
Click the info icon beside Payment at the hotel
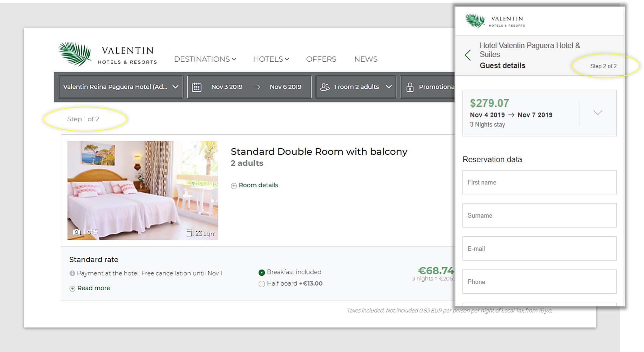[x=72, y=273]
